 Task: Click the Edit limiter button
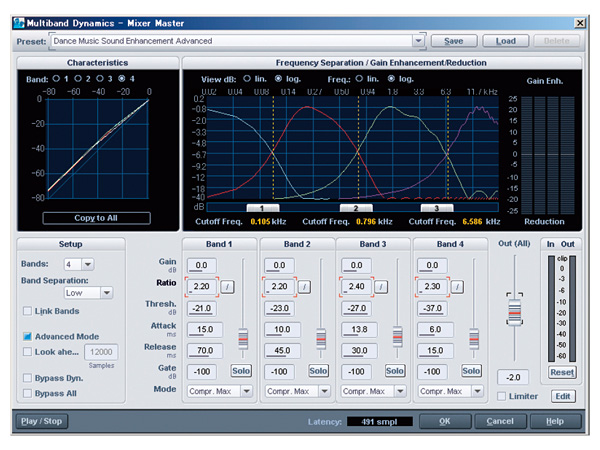[x=563, y=396]
